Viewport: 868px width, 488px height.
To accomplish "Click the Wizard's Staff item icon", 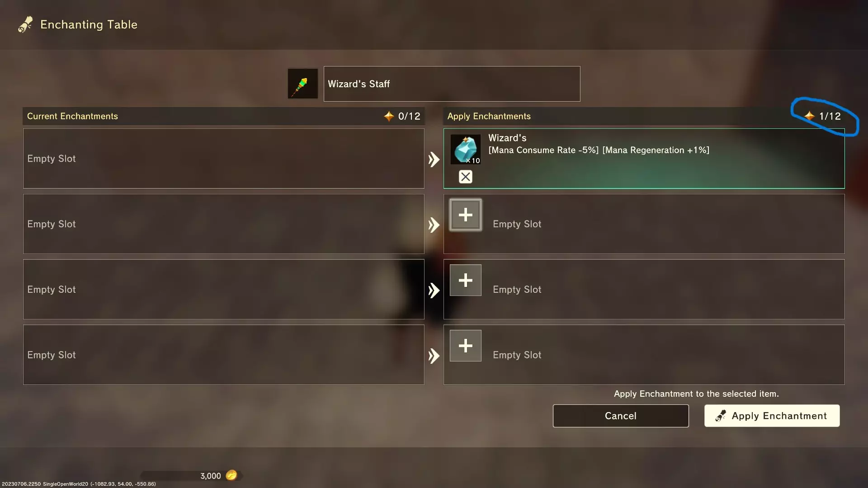I will tap(303, 84).
